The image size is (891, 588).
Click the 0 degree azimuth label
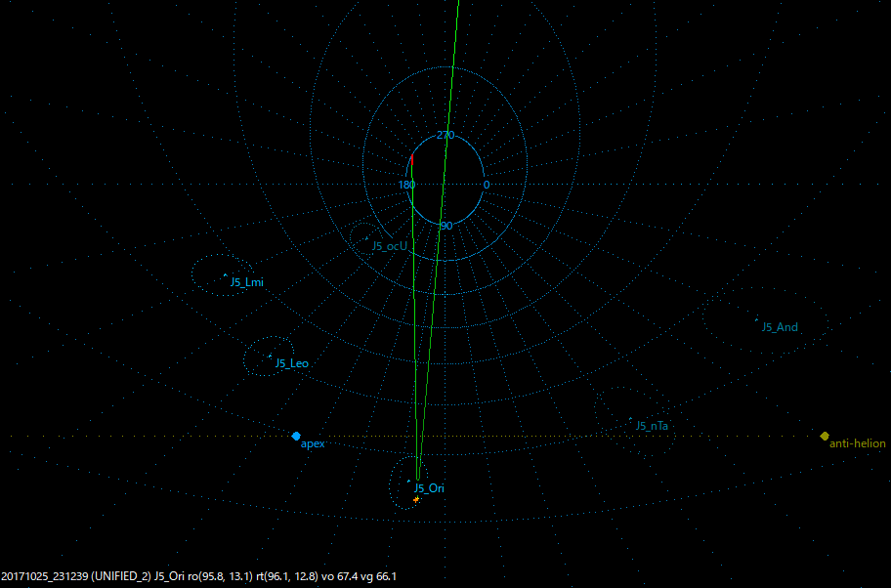coord(487,185)
